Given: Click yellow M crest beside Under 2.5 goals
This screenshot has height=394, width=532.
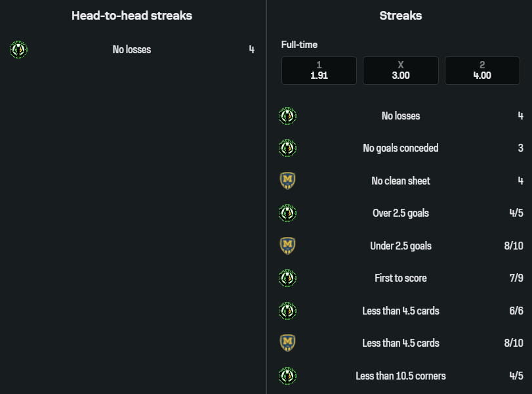Looking at the screenshot, I should tap(287, 246).
